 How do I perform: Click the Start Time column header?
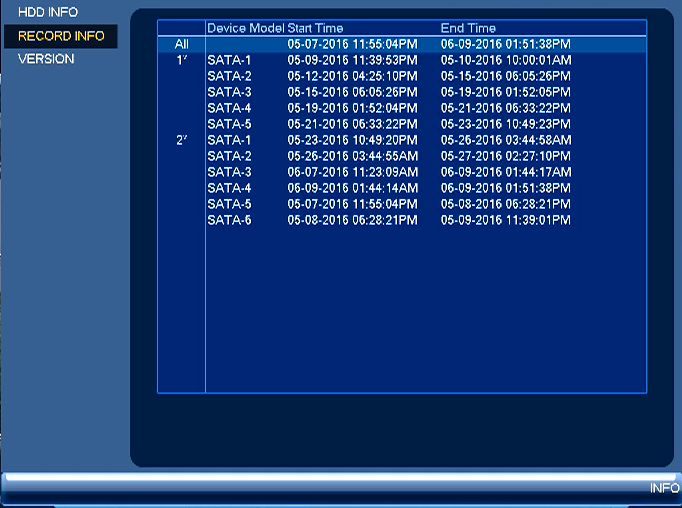click(x=315, y=28)
